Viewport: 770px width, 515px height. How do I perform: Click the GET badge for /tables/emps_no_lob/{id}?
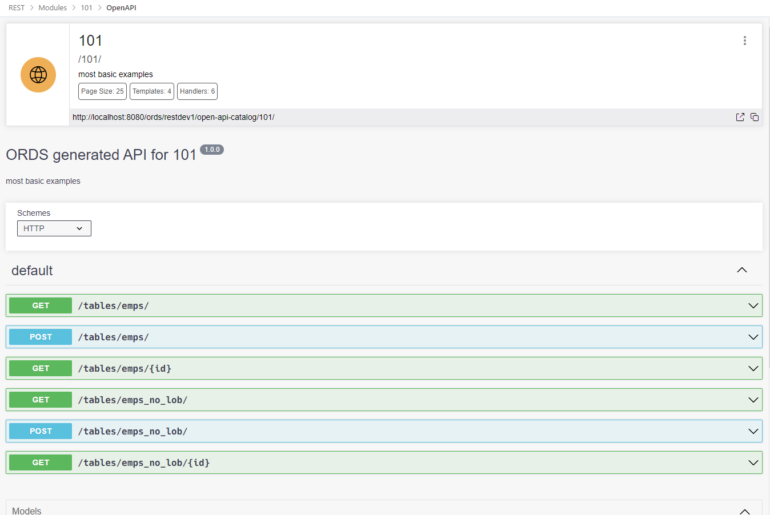click(40, 462)
